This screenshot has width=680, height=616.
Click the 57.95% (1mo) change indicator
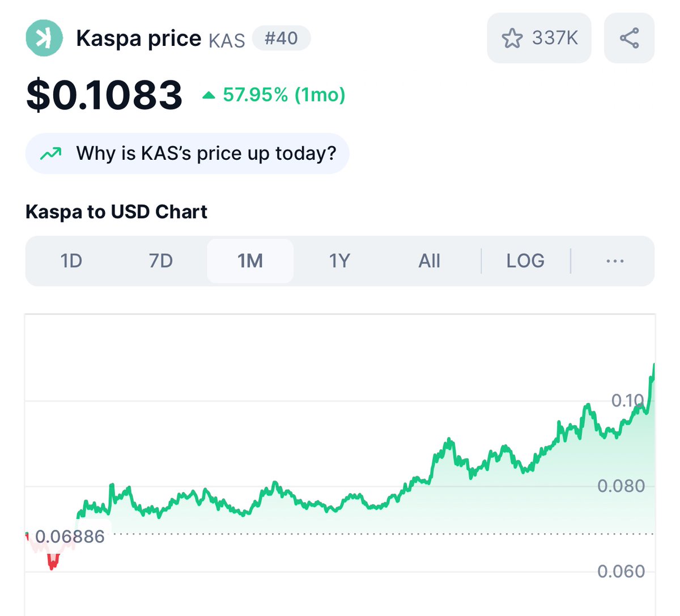pos(274,95)
